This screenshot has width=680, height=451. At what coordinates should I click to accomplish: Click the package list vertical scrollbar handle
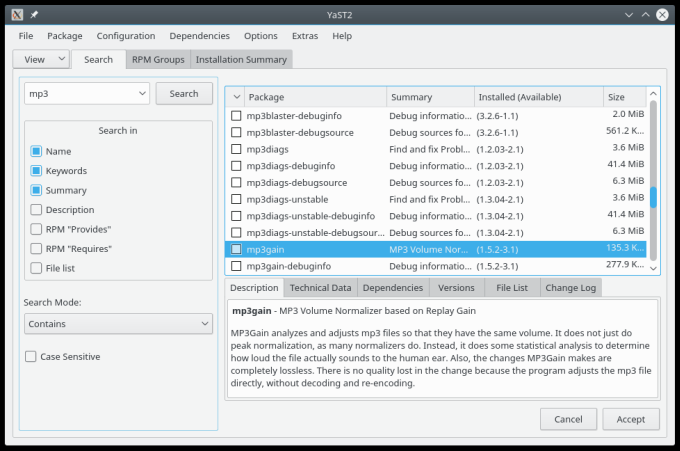[653, 197]
